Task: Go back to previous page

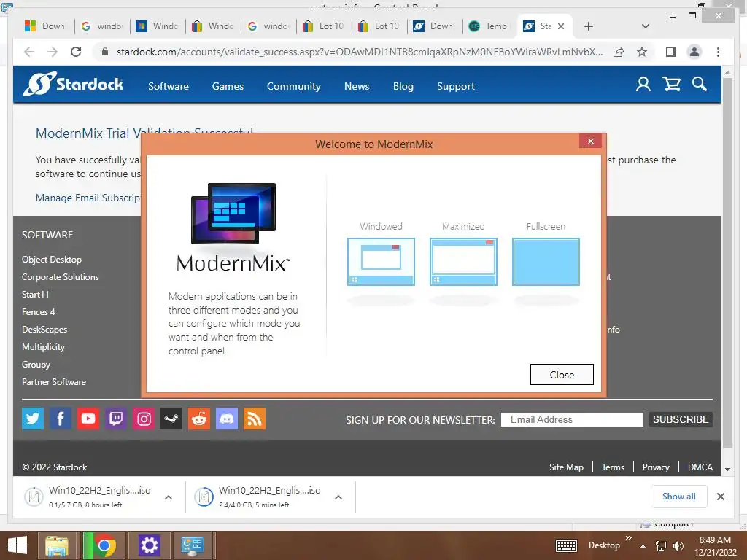Action: (x=29, y=52)
